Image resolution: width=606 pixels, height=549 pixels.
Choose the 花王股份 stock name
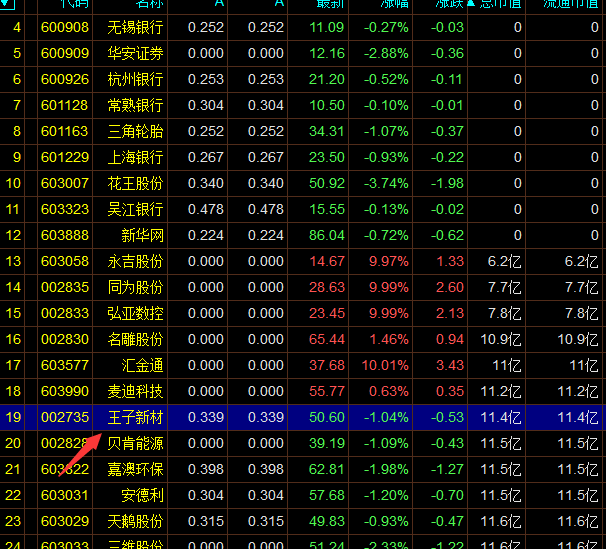135,183
